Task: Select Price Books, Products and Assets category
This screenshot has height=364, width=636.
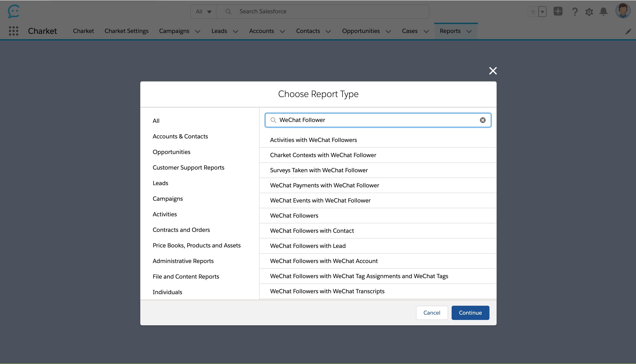Action: pyautogui.click(x=196, y=245)
